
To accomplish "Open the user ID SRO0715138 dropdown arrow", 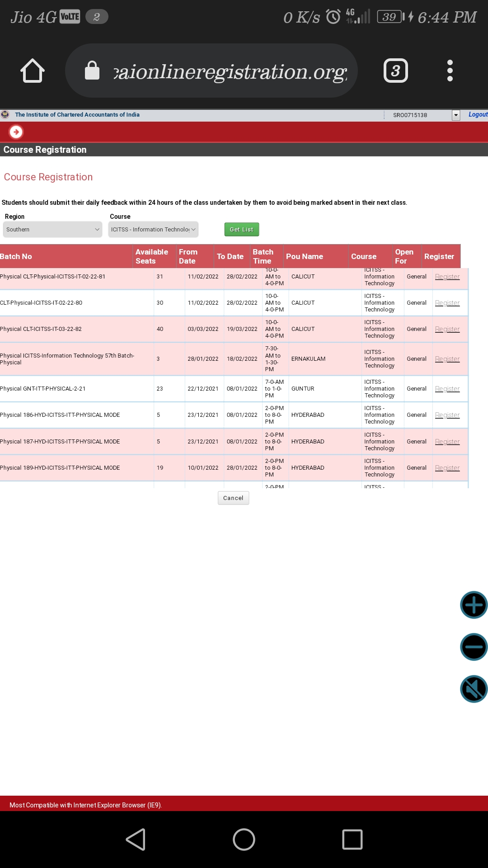I will click(x=456, y=115).
